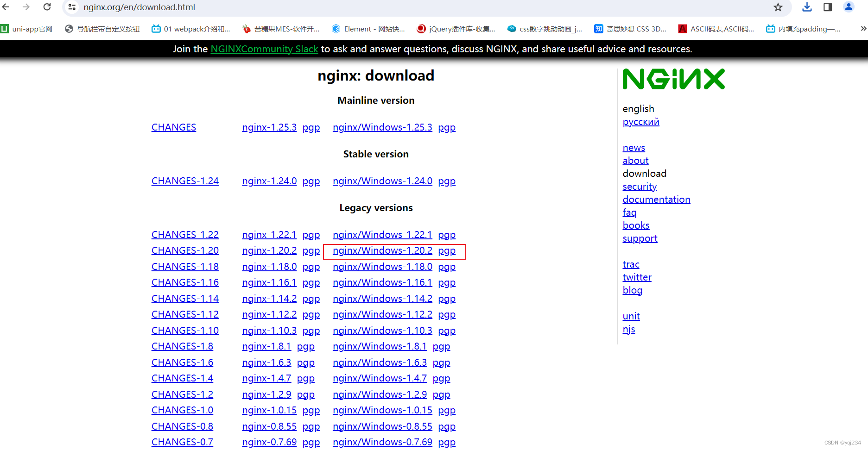Download nginx/Windows-1.25.3

point(382,127)
